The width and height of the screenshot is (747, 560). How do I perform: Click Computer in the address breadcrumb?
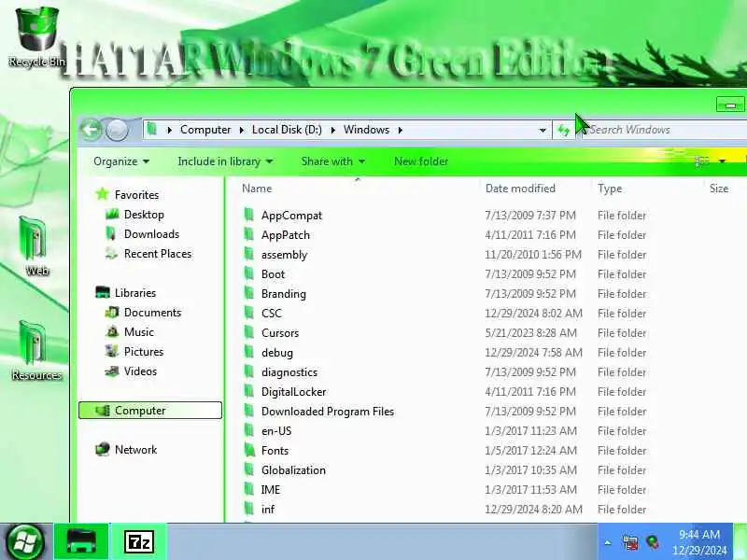point(205,130)
